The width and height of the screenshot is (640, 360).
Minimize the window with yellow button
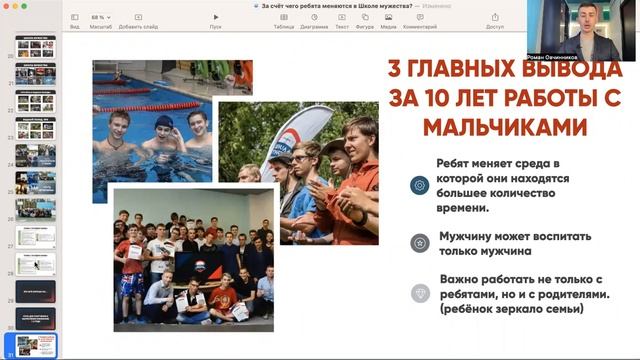15,6
